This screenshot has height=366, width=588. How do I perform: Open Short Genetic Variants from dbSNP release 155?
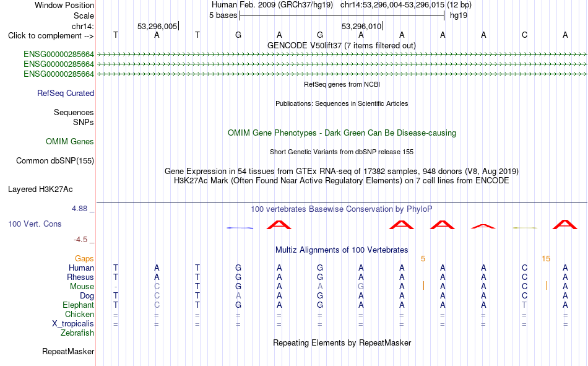tap(342, 152)
